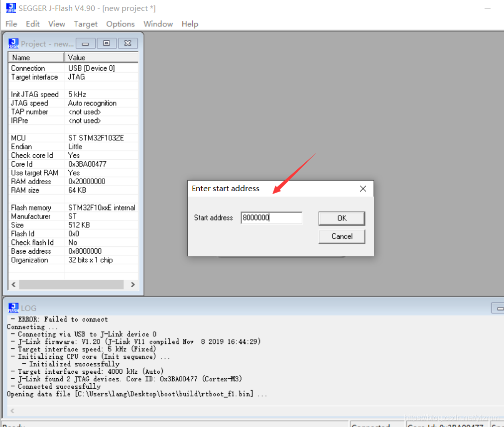Click the Project panel horizontal scrollbar track
The height and width of the screenshot is (427, 504).
(x=71, y=285)
